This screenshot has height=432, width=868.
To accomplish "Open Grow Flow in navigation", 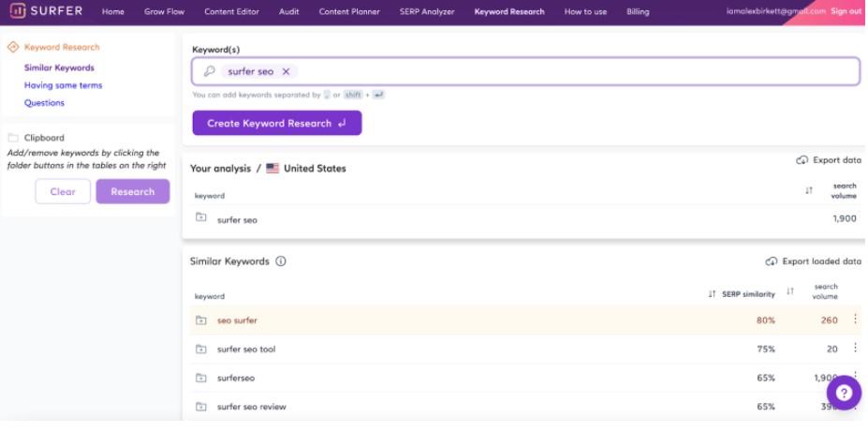I will pyautogui.click(x=164, y=11).
